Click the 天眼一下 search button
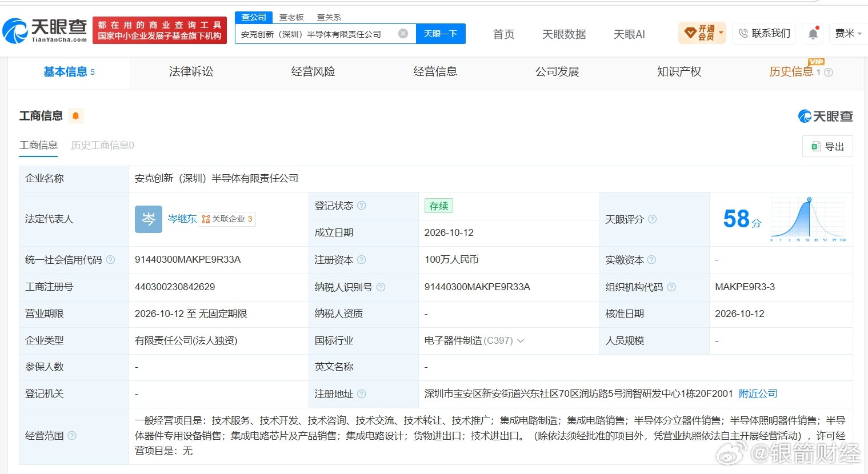The image size is (868, 474). (x=441, y=34)
